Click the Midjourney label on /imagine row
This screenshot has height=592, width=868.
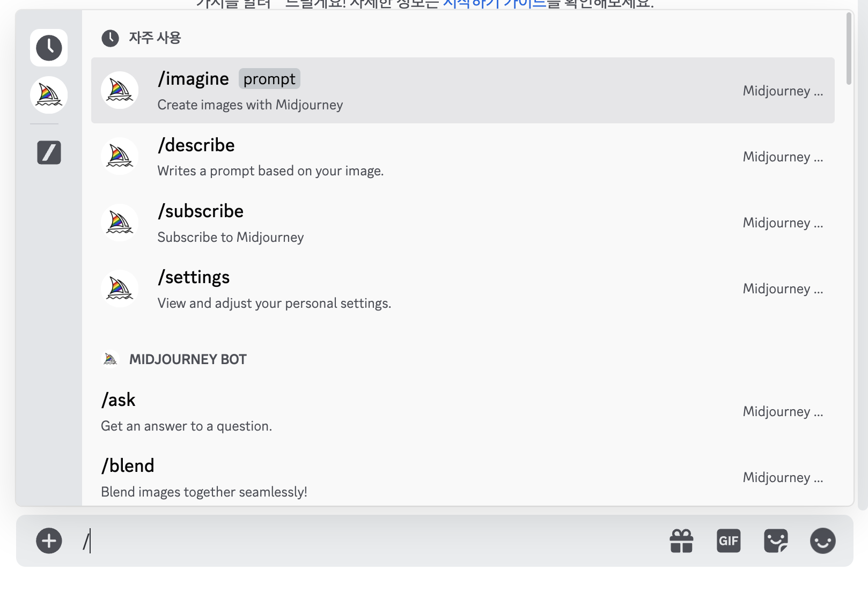(783, 91)
